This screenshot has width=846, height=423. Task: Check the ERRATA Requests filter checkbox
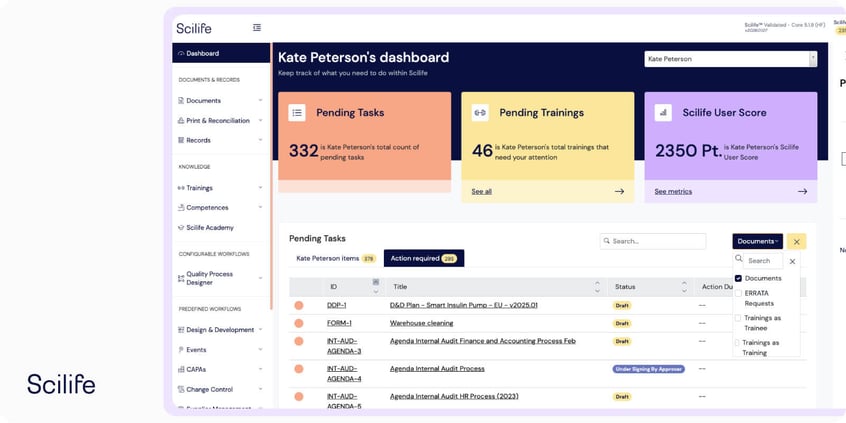[738, 294]
